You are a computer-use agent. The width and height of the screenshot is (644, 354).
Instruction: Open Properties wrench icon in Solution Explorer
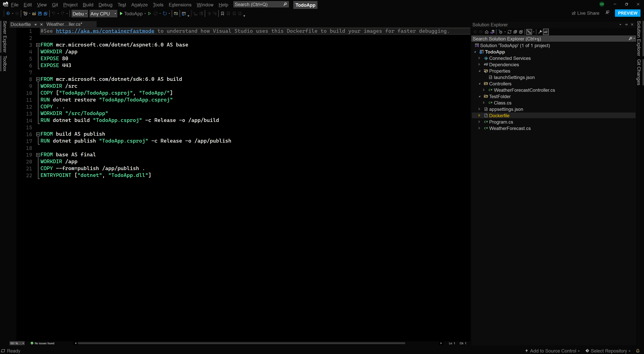[540, 32]
